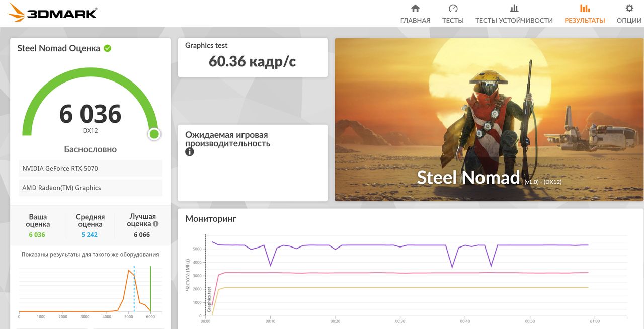Click your score value 6 036 in green
Image resolution: width=644 pixels, height=329 pixels.
[37, 235]
